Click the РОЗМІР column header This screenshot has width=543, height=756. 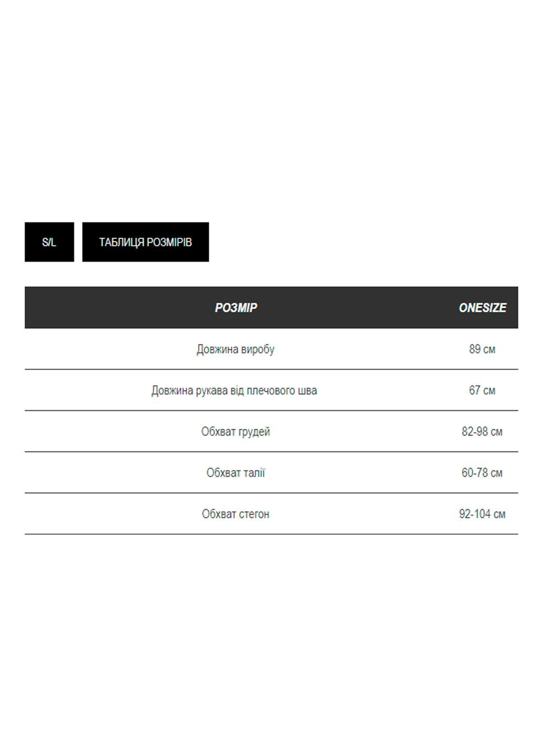(236, 308)
